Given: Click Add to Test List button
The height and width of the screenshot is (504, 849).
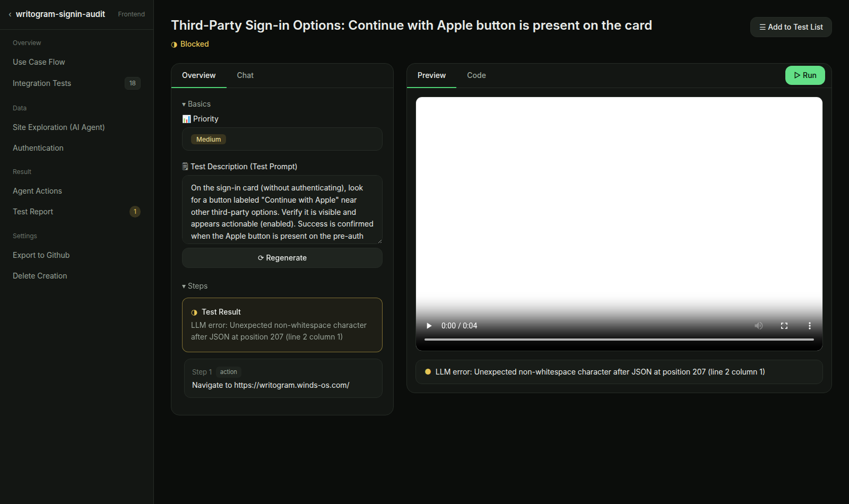Looking at the screenshot, I should coord(791,27).
